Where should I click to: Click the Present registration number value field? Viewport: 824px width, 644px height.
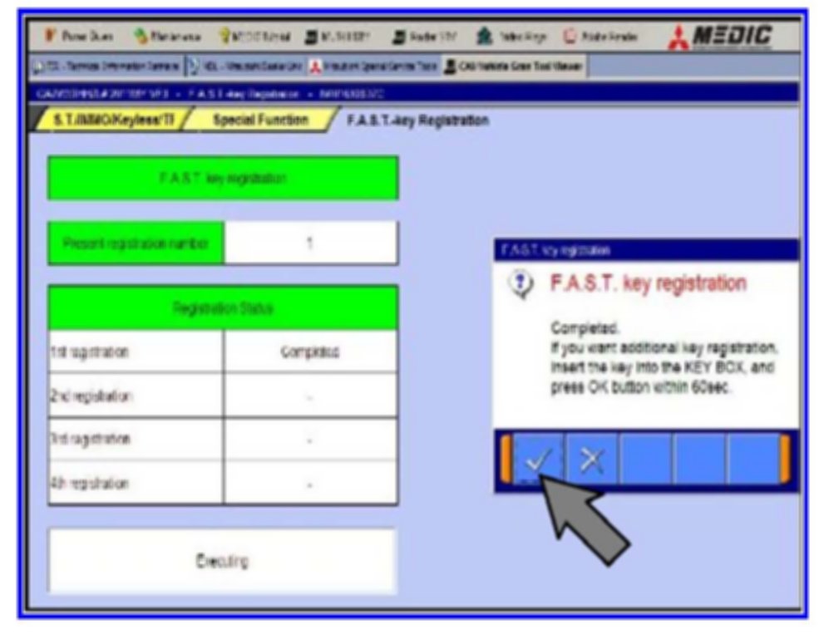click(x=310, y=243)
